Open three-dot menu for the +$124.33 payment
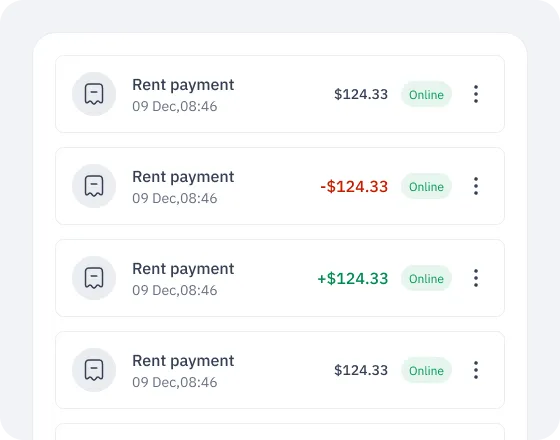This screenshot has width=560, height=440. 476,278
